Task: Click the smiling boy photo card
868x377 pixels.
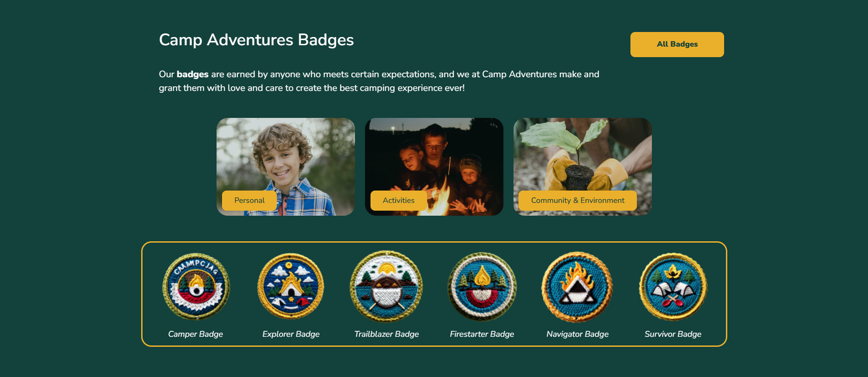Action: pos(286,167)
